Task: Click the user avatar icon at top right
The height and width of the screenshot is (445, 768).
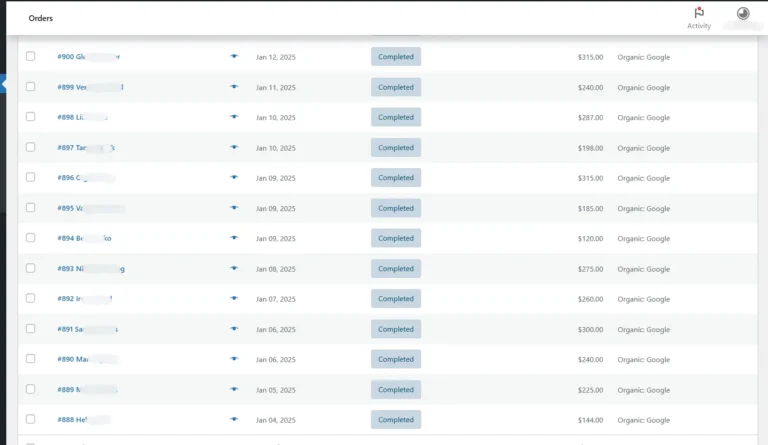Action: tap(743, 14)
